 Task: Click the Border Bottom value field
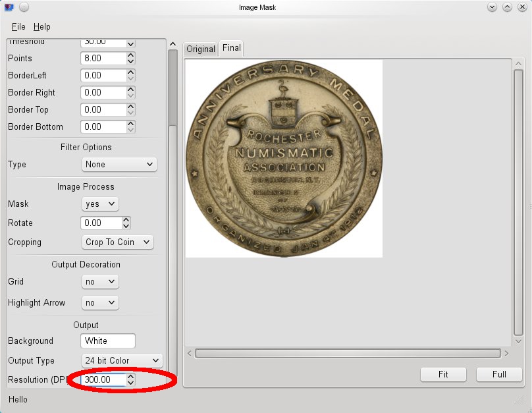[103, 127]
